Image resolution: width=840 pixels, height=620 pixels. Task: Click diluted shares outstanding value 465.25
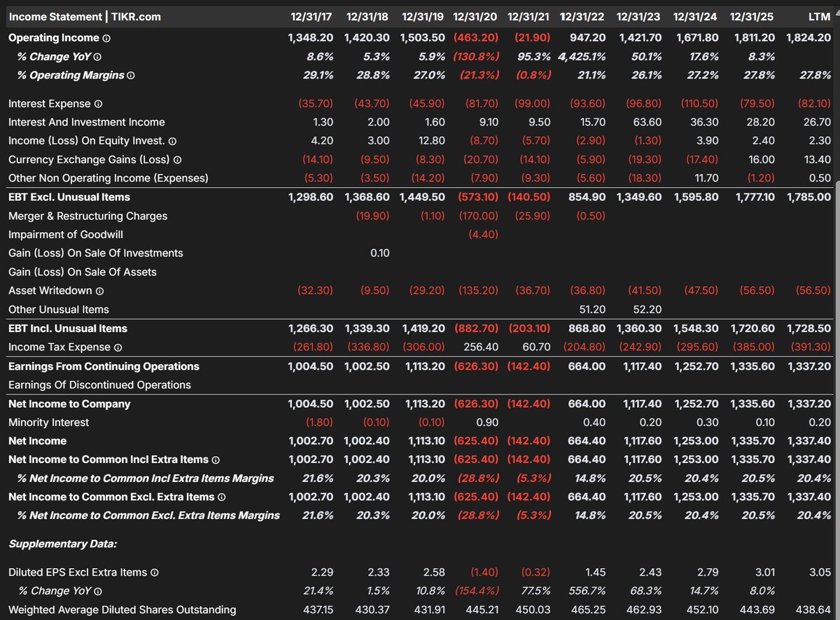point(589,609)
